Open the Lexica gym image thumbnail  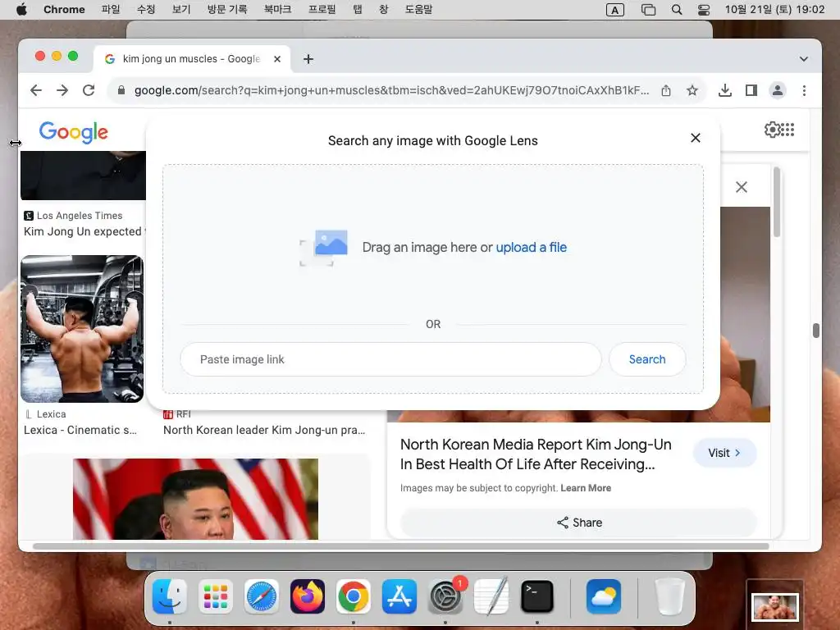82,329
